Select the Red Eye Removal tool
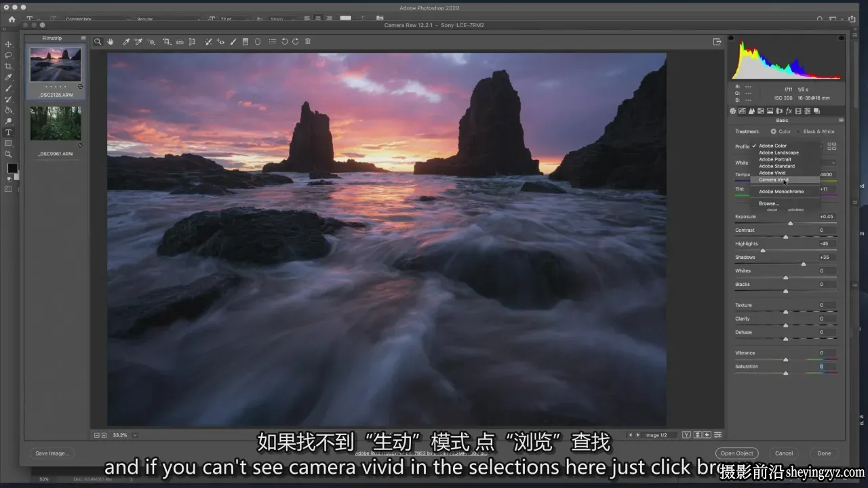Screen dimensions: 868x488 220,41
